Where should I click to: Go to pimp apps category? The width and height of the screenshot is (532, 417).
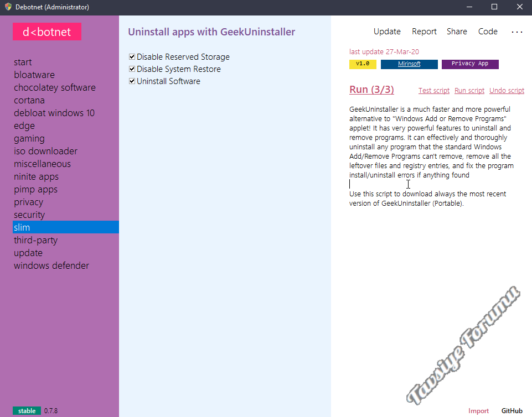tap(35, 189)
